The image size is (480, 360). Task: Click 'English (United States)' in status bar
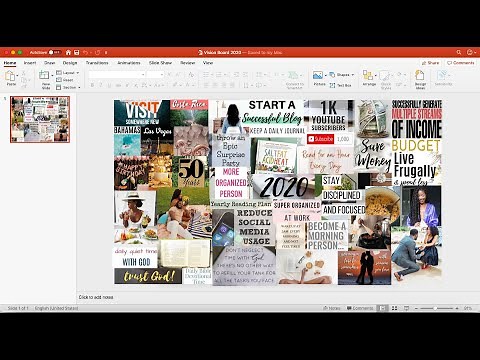(56, 308)
